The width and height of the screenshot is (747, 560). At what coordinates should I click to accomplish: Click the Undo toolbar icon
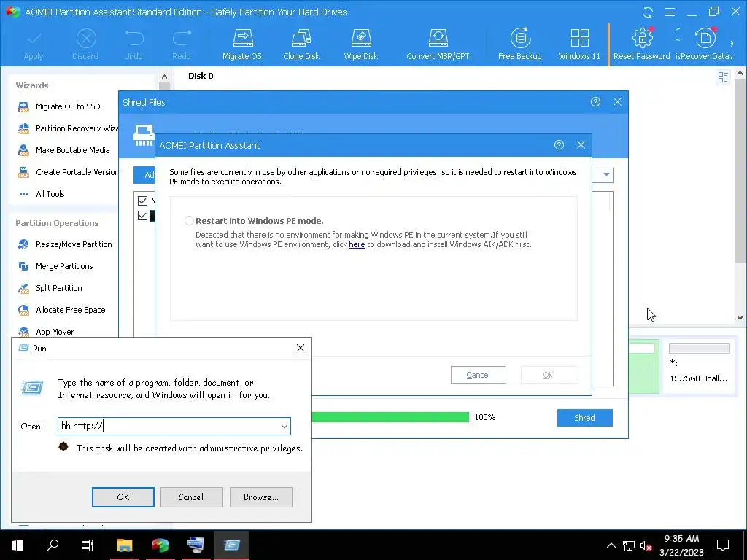click(x=133, y=44)
